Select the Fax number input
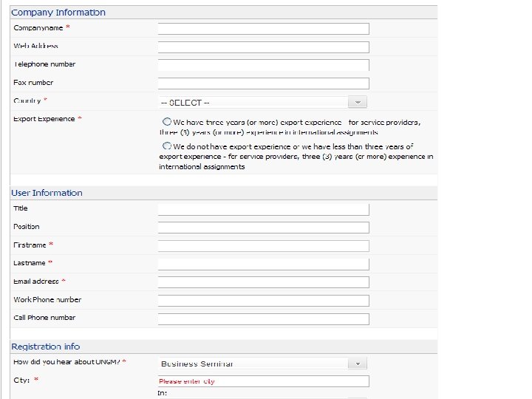 click(x=263, y=83)
